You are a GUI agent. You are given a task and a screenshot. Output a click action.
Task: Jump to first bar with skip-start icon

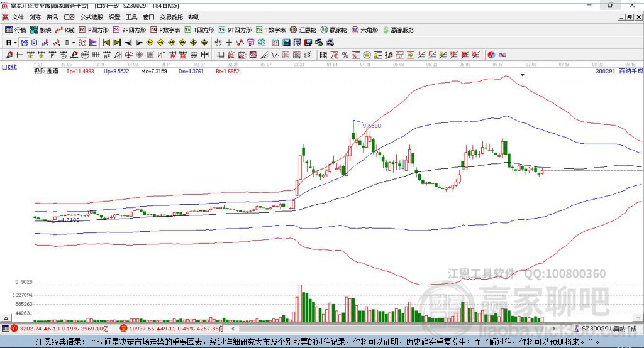click(106, 43)
